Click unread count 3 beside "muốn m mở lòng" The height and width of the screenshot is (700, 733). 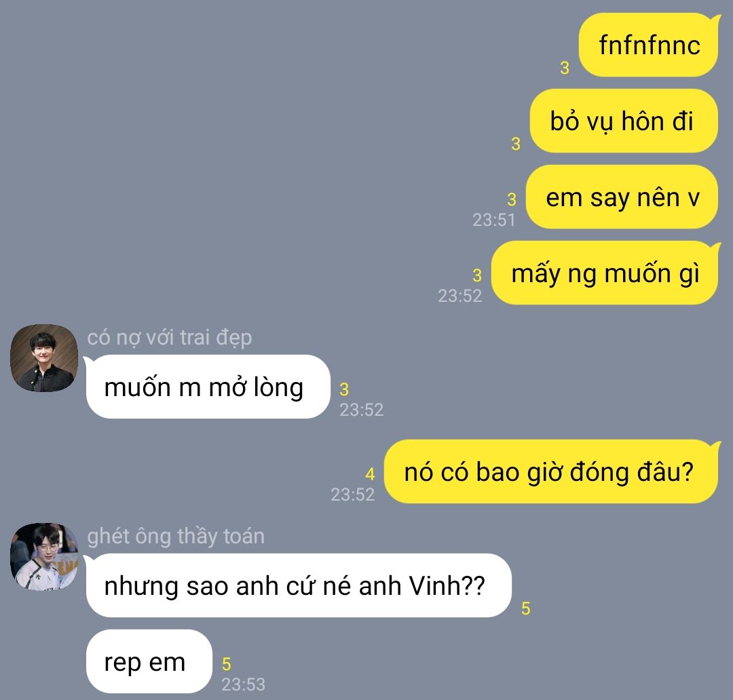tap(345, 389)
